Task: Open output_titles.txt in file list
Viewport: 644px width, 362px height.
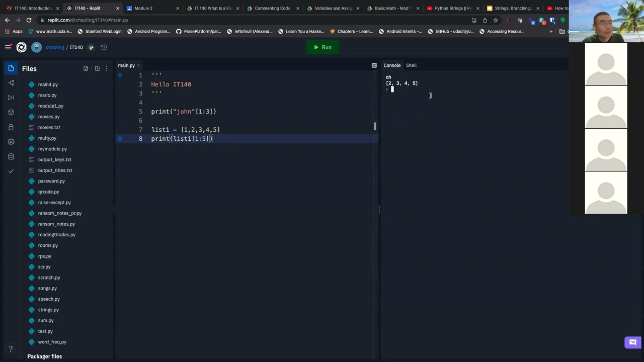Action: tap(55, 170)
